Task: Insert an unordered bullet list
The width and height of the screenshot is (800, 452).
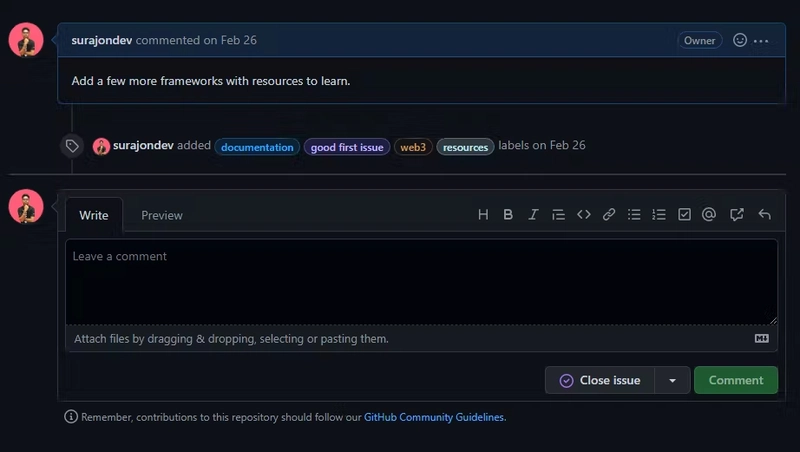Action: (x=634, y=215)
